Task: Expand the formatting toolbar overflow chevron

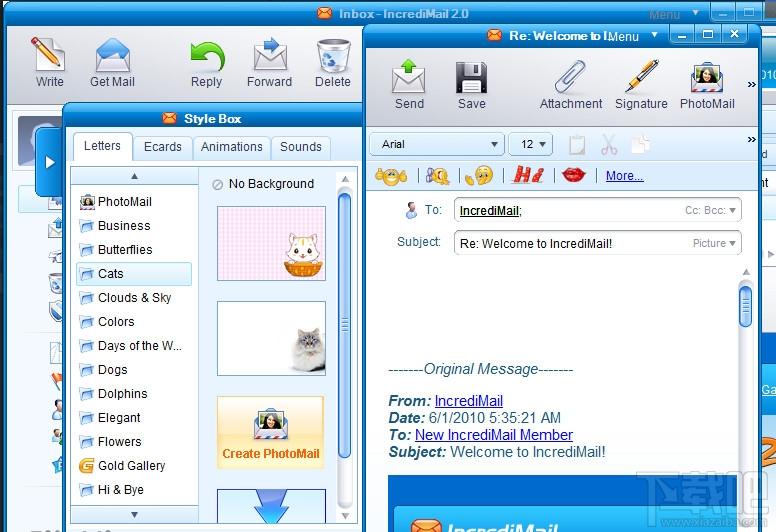Action: tap(751, 140)
